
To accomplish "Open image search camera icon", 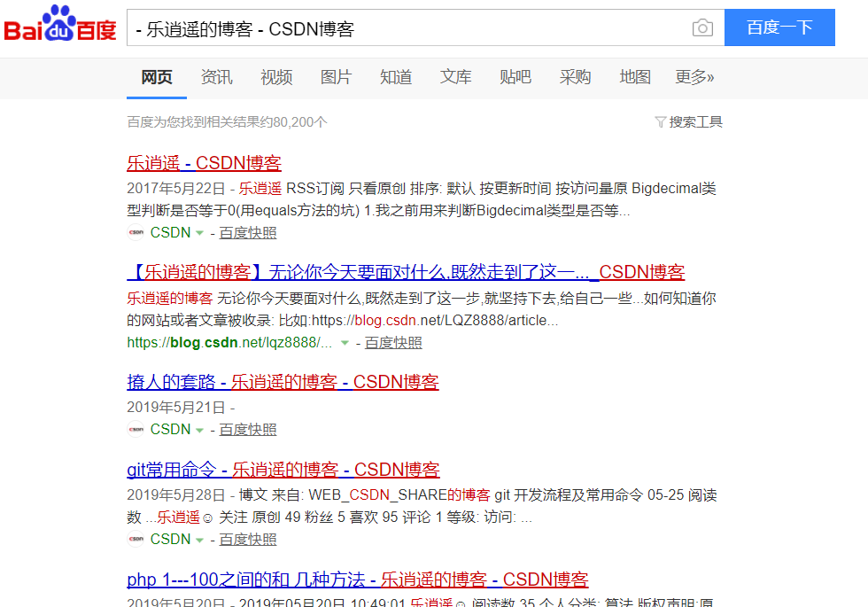I will [x=702, y=27].
